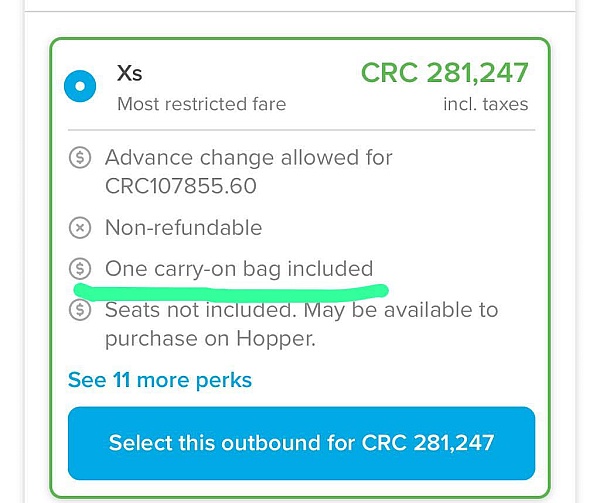Tap the Non-refundable perk text
This screenshot has width=600, height=503.
point(183,228)
